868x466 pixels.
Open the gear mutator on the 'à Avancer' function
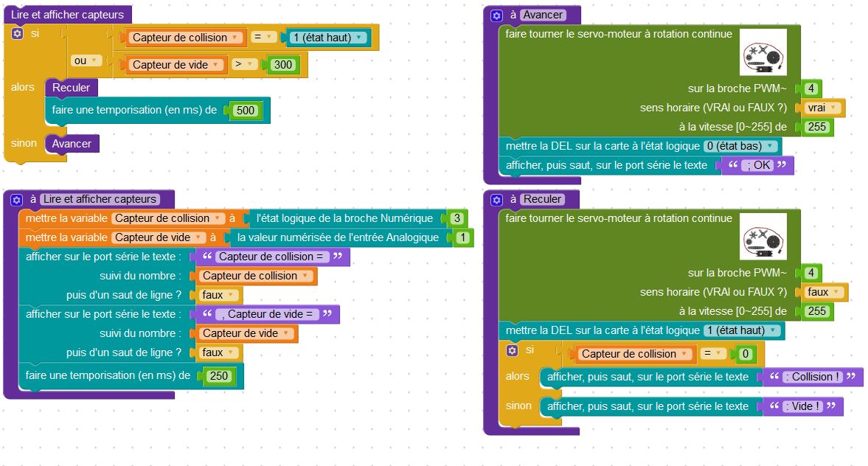point(497,15)
